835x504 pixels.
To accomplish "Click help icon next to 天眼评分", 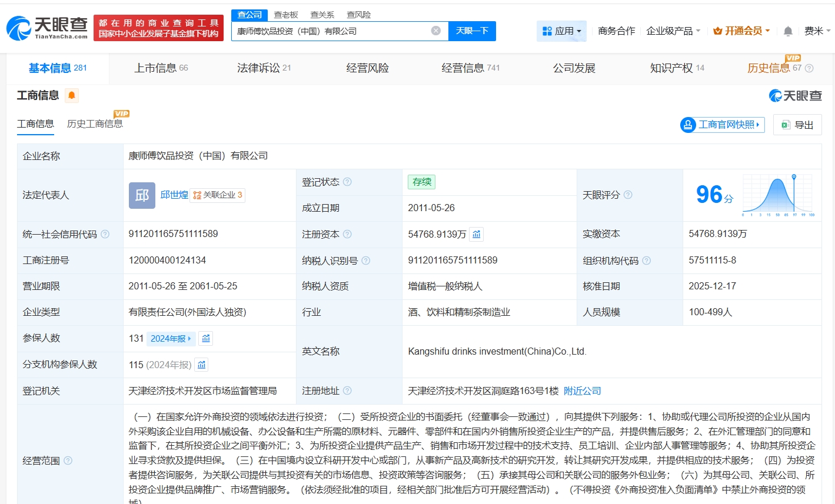I will 628,195.
